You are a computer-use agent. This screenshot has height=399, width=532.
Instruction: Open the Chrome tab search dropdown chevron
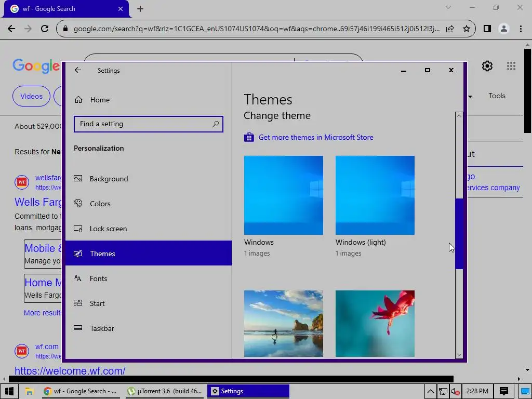pyautogui.click(x=448, y=7)
